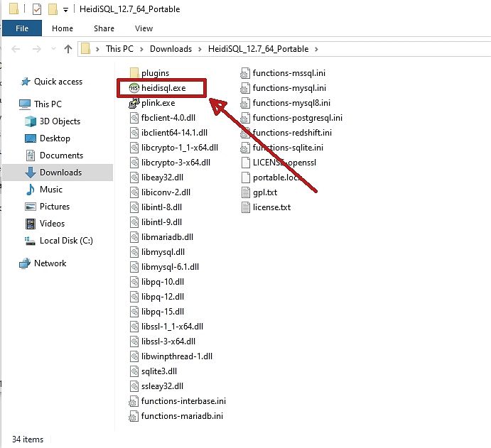Select the libcrypto-3-x64.dll file icon
Viewport: 491px width, 448px height.
(134, 163)
